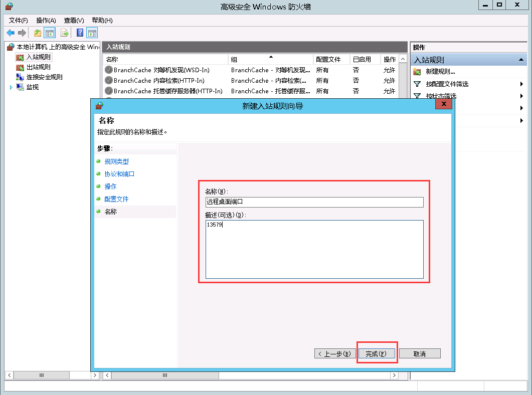Collapse the 入站规则 actions section
The height and width of the screenshot is (395, 532).
(x=521, y=60)
